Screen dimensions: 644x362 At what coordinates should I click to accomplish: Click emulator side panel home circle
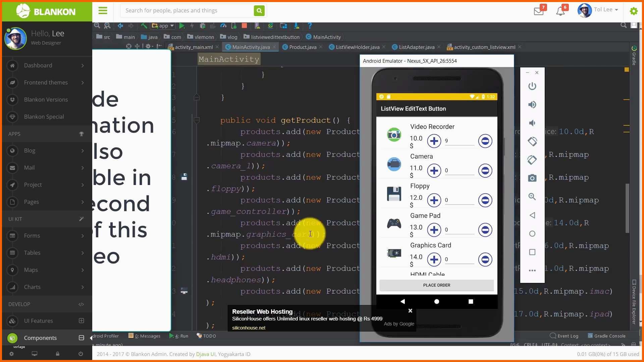coord(532,234)
